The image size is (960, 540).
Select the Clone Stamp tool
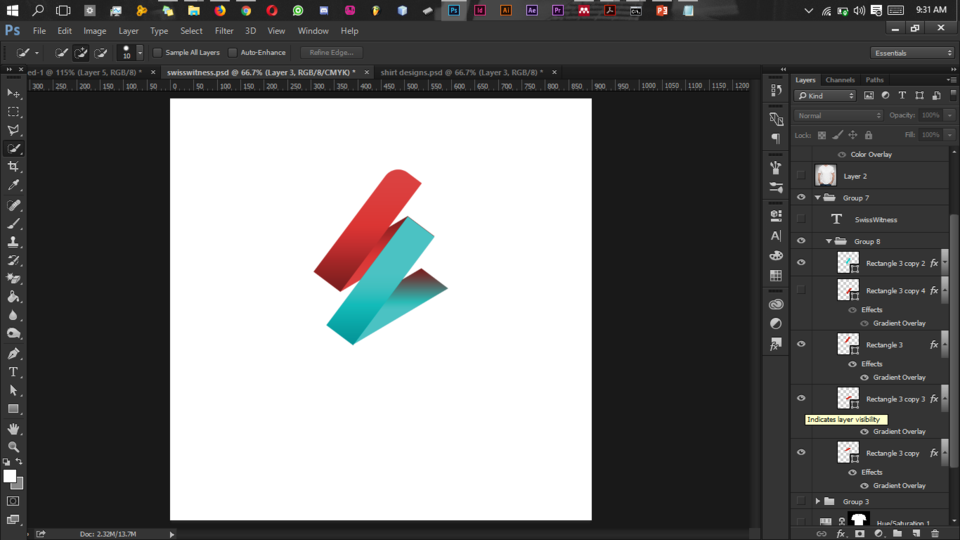13,242
